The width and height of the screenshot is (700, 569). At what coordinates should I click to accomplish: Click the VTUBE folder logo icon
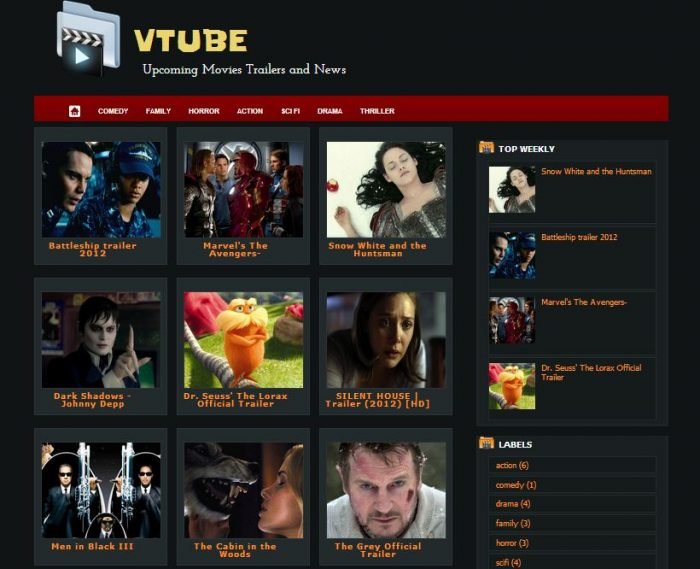point(88,39)
